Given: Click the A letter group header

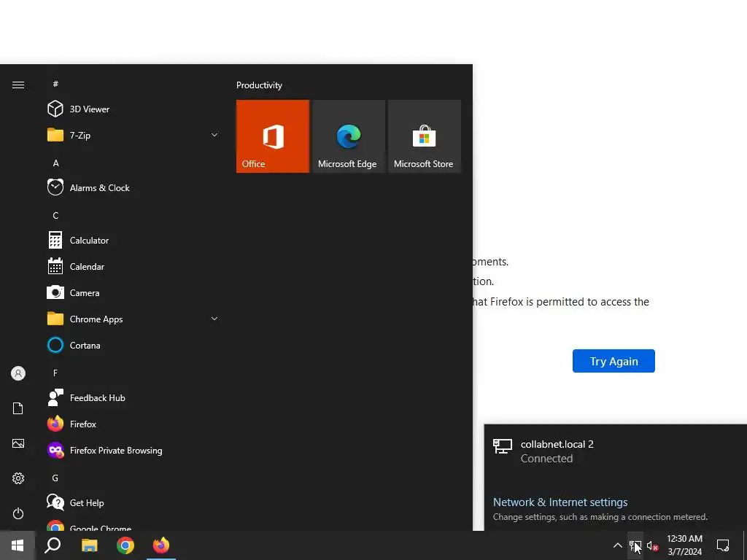Looking at the screenshot, I should point(55,163).
